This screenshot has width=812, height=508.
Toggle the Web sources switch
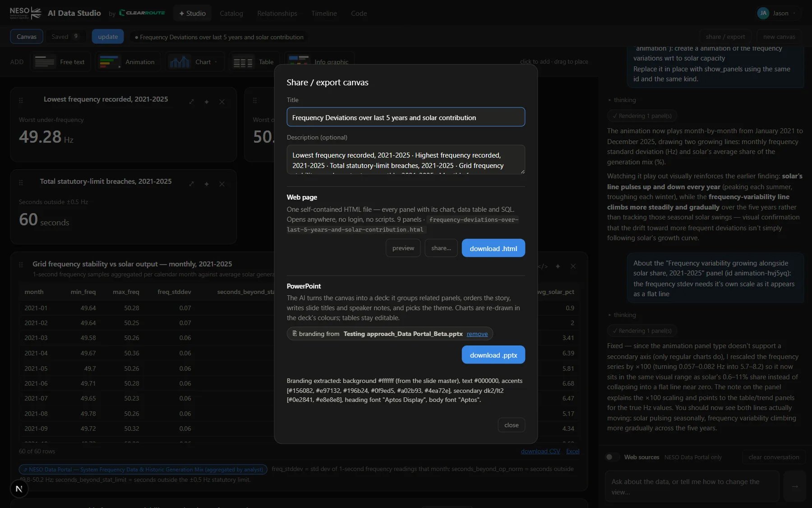coord(612,457)
